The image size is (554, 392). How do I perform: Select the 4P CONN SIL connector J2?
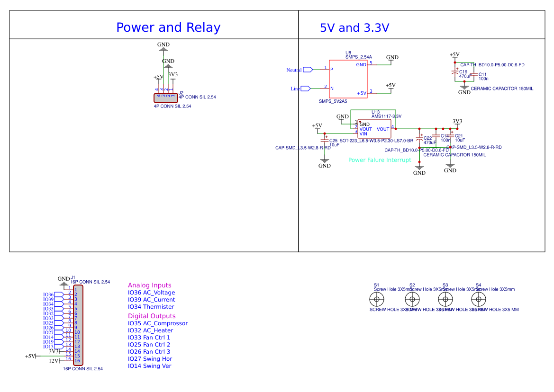pos(165,97)
